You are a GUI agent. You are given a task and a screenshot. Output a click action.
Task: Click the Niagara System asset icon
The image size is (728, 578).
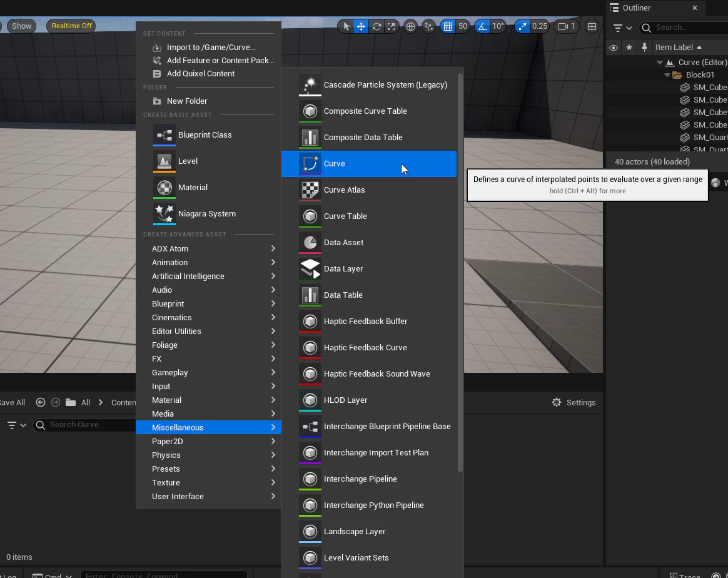coord(164,214)
